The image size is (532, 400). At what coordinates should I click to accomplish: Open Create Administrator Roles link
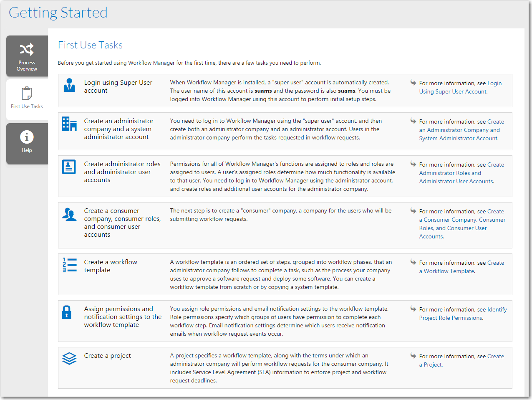[461, 173]
